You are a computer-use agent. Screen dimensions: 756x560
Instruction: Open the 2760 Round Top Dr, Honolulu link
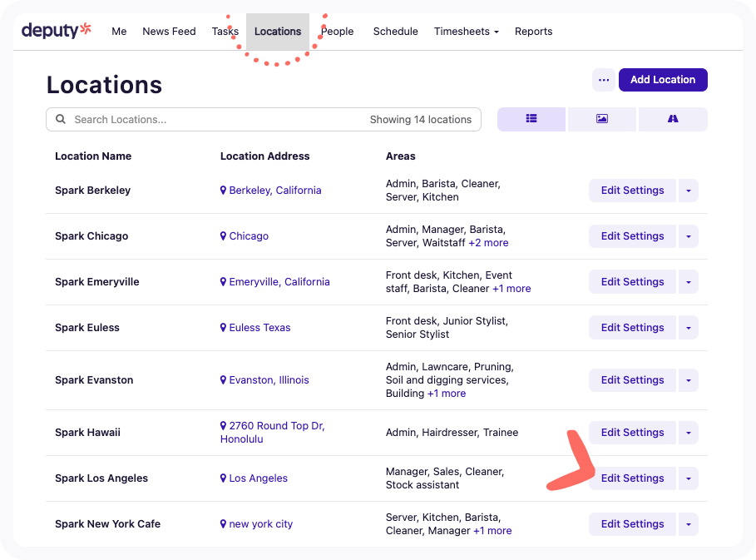point(273,433)
